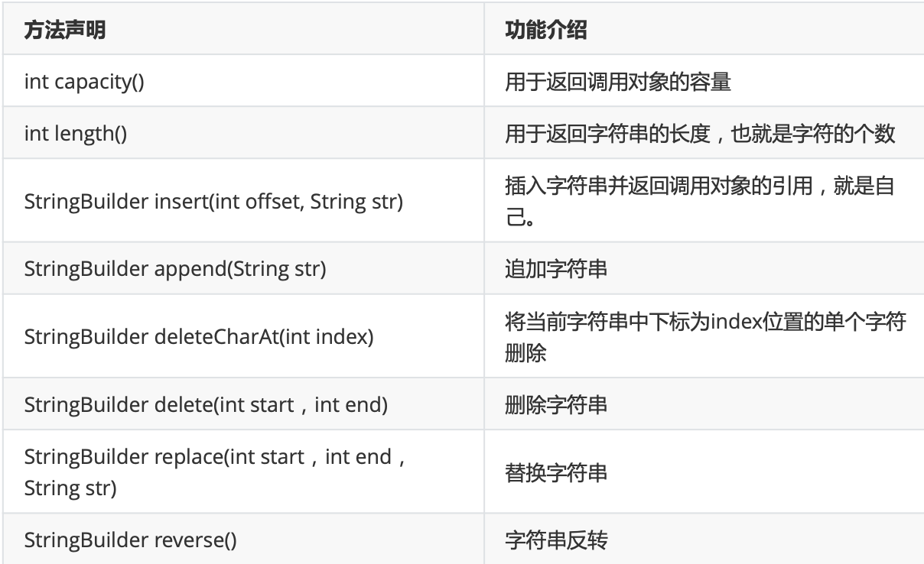Select the int capacity() cell
This screenshot has width=924, height=564.
pyautogui.click(x=84, y=81)
